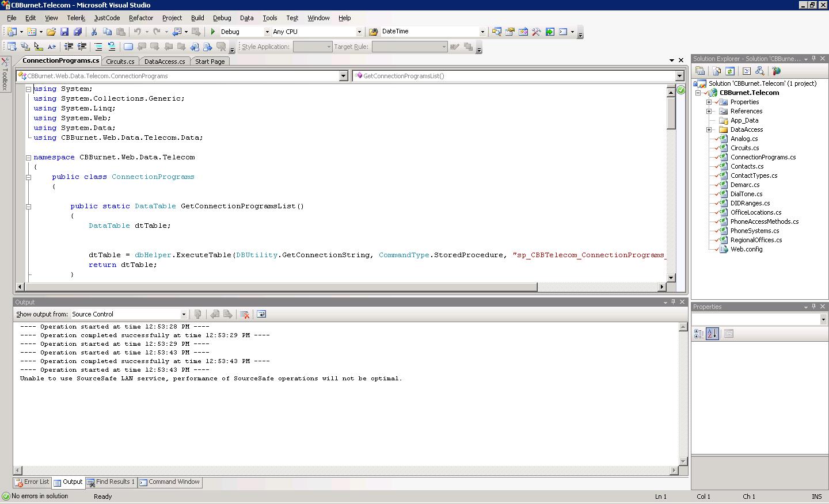This screenshot has width=829, height=504.
Task: Show the Error List tab
Action: [32, 482]
